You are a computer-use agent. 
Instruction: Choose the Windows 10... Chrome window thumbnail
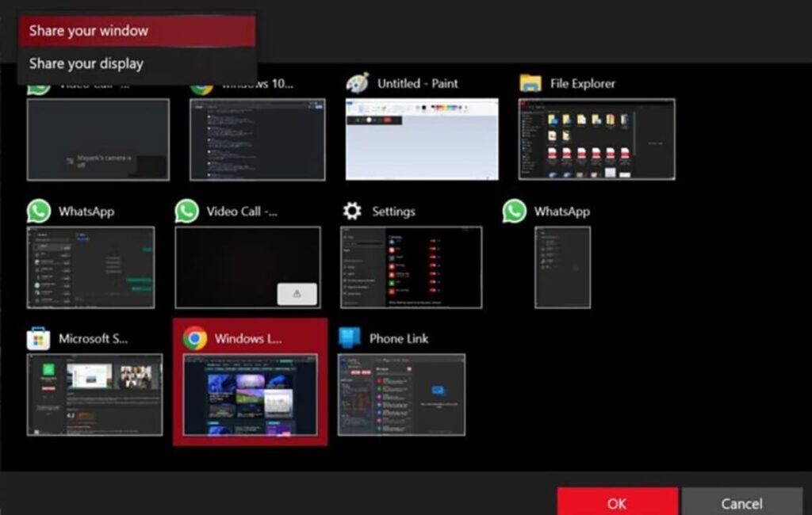(x=257, y=139)
